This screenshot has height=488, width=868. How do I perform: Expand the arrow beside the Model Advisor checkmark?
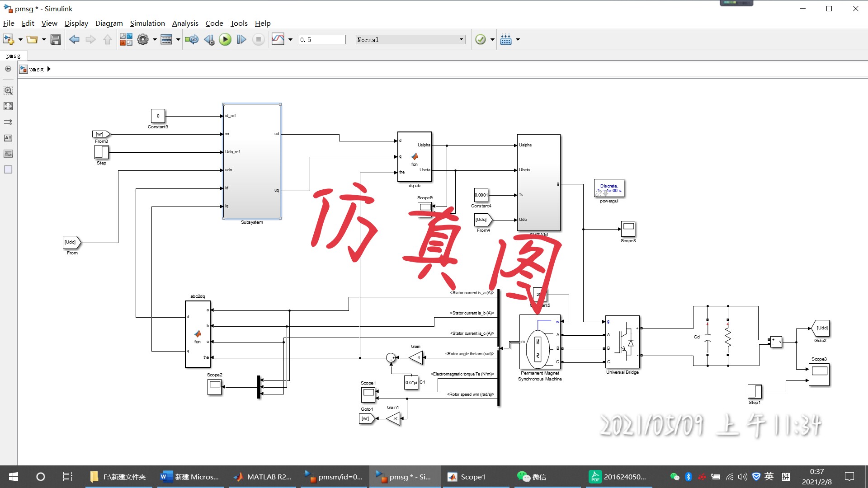pyautogui.click(x=492, y=40)
